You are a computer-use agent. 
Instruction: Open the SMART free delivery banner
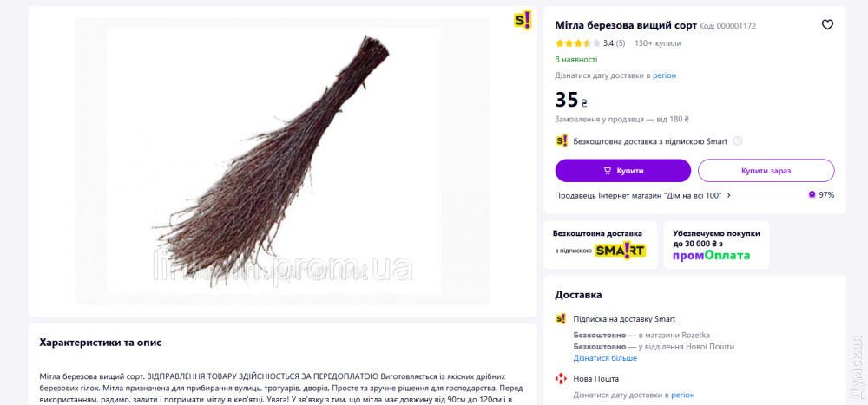(x=601, y=245)
